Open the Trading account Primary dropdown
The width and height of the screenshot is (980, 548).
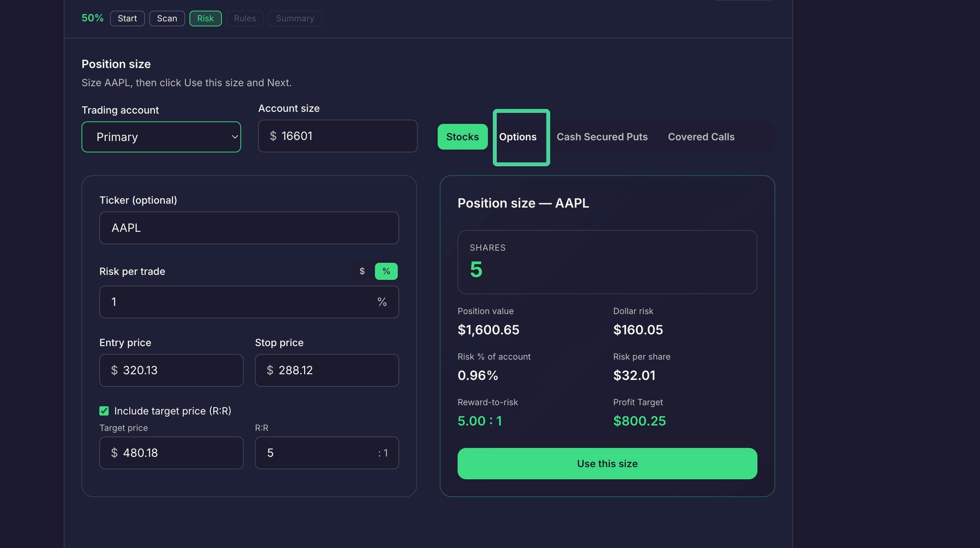tap(161, 137)
